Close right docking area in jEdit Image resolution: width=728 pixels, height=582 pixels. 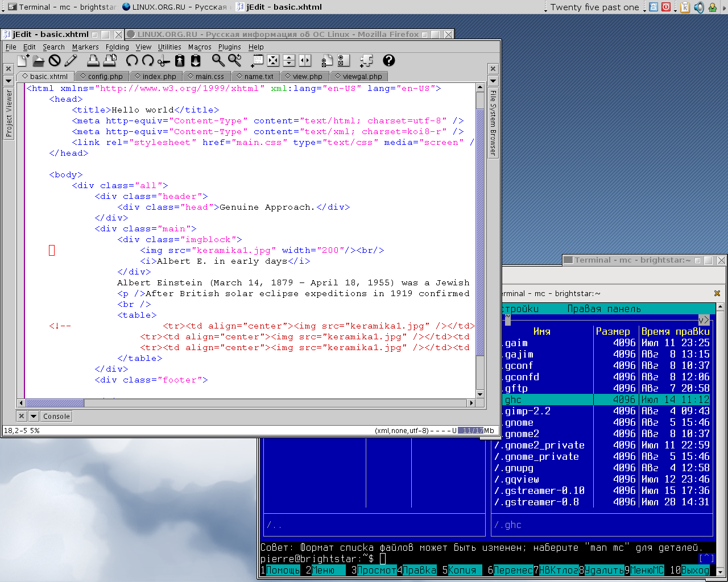pos(493,69)
